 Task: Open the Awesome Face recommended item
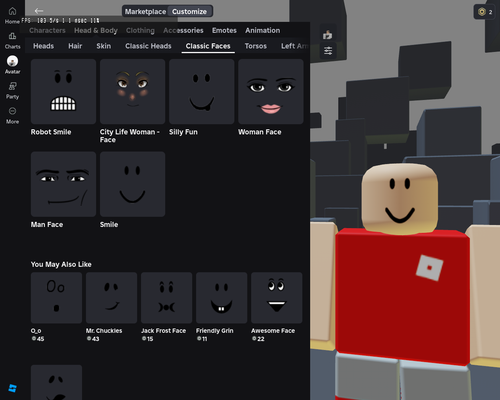coord(277,298)
